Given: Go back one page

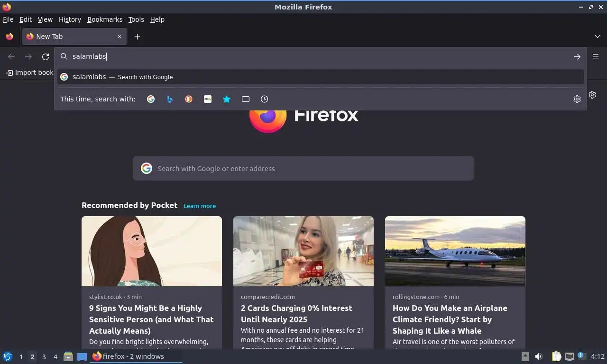Looking at the screenshot, I should (11, 57).
